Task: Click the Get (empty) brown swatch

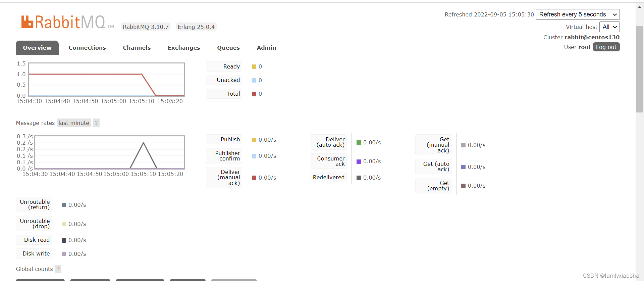Action: coord(464,186)
